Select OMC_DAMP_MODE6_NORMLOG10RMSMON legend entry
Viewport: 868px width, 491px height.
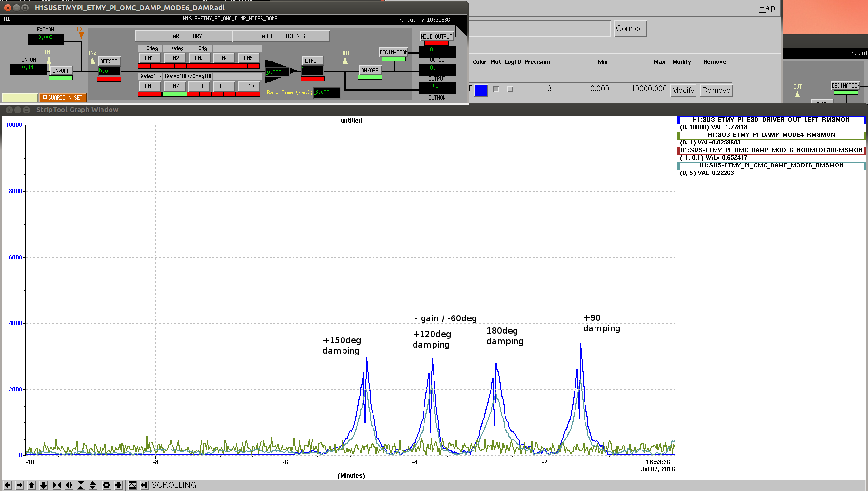point(771,150)
